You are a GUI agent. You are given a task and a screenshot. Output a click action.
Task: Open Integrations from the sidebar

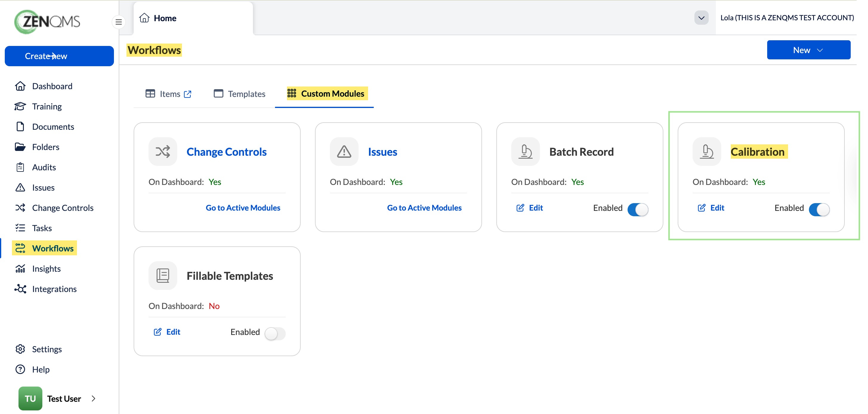[54, 289]
